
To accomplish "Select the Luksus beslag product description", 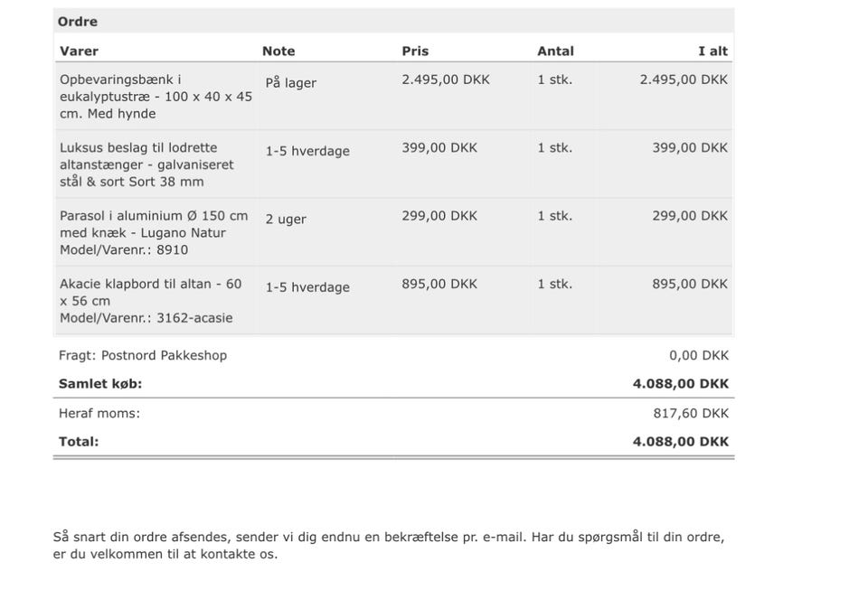I will (x=146, y=164).
